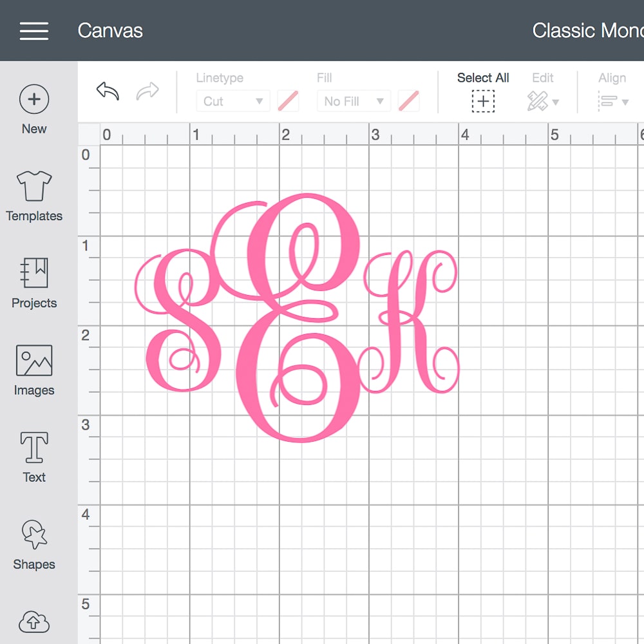Open the hamburger main menu

[33, 31]
